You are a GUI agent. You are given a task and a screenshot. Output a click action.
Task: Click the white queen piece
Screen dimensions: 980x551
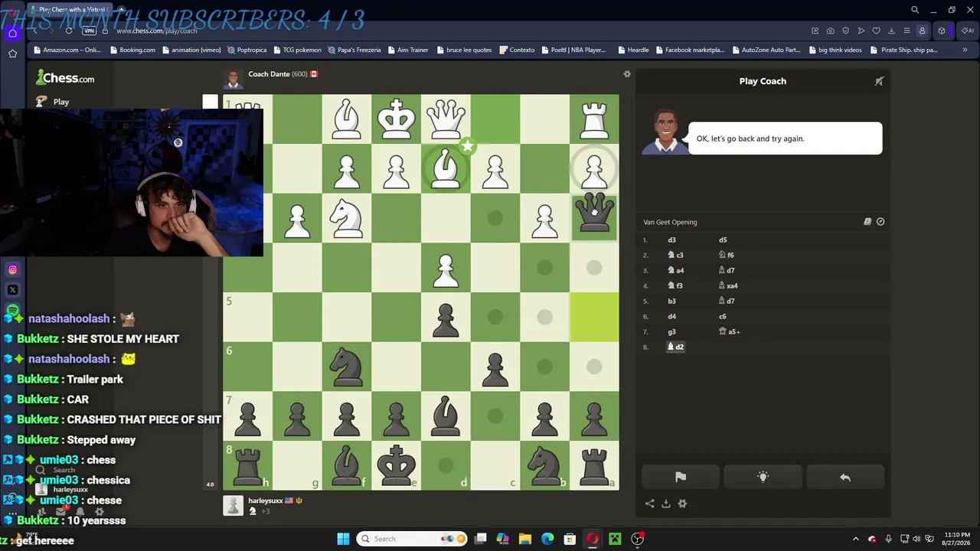[446, 119]
